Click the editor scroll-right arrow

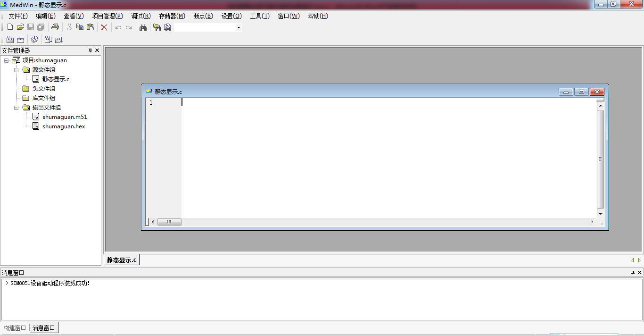[593, 222]
